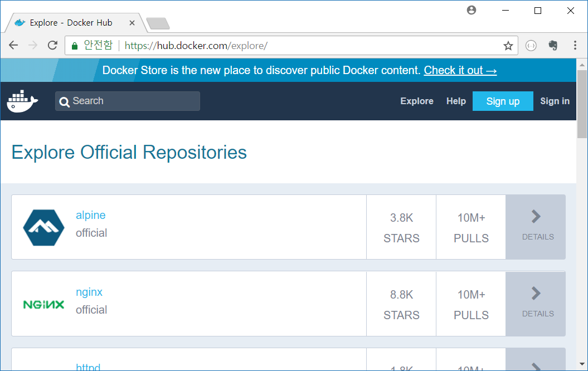Focus the Docker Hub Search field
This screenshot has height=371, width=588.
tap(128, 101)
